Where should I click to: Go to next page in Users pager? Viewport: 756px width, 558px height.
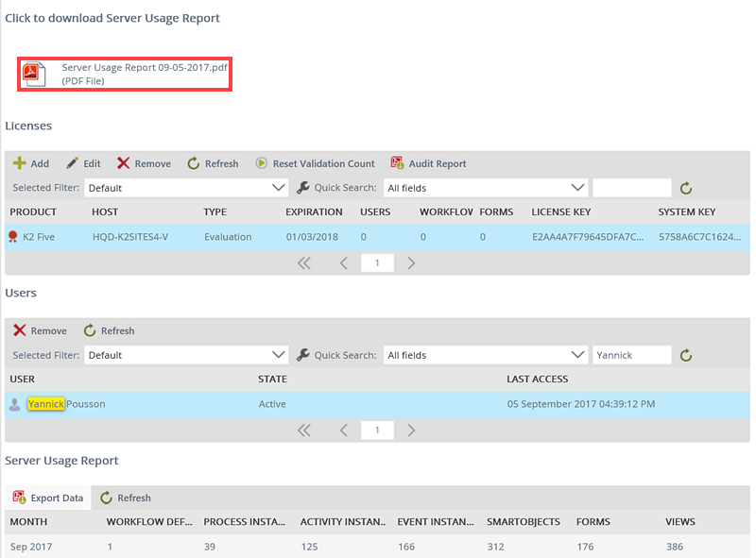click(411, 431)
